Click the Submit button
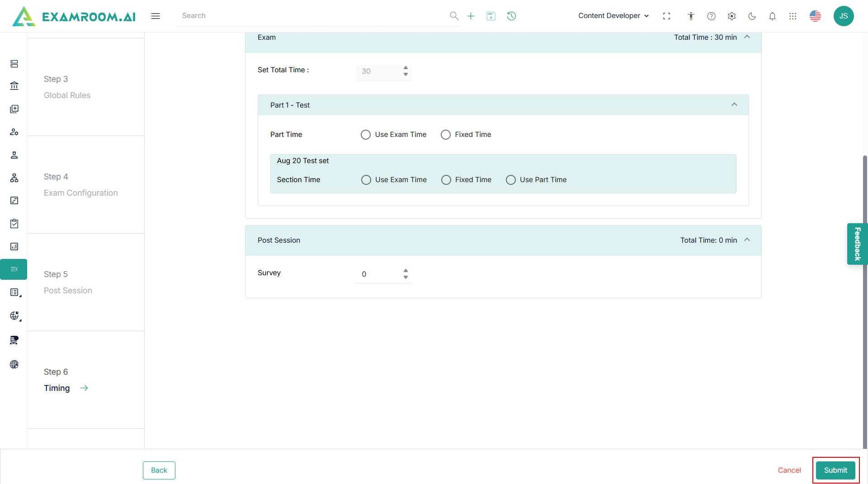The width and height of the screenshot is (868, 484). (x=835, y=470)
